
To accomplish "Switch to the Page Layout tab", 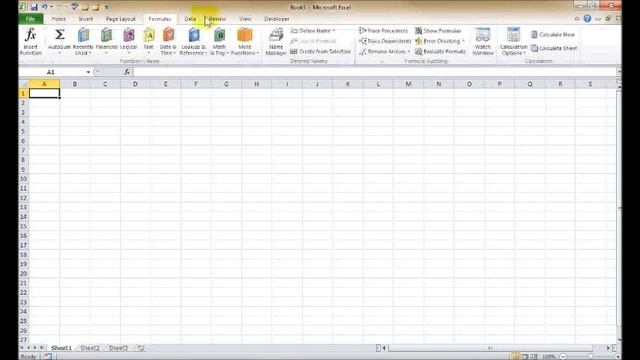I will coord(120,19).
